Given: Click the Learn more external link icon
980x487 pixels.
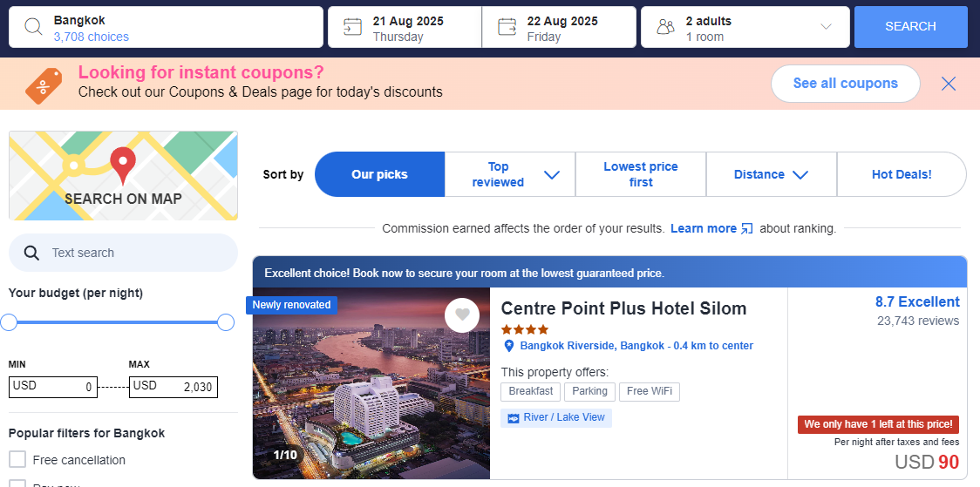Looking at the screenshot, I should [747, 228].
